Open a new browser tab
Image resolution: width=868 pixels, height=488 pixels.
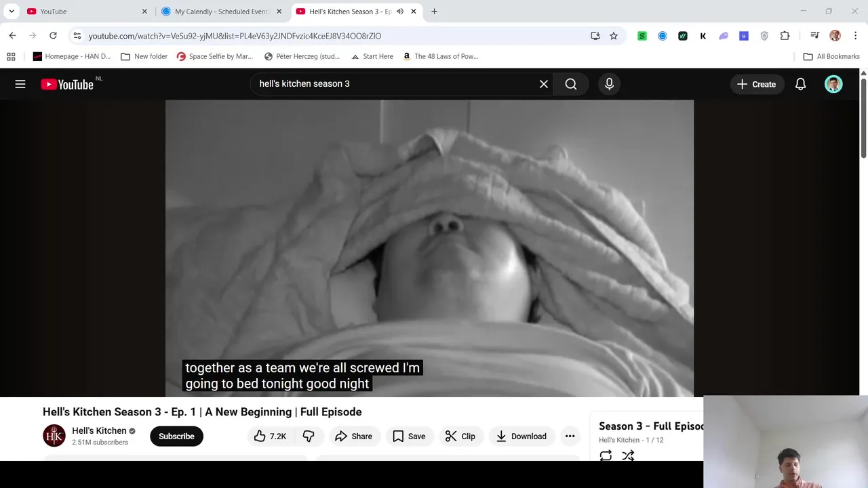pyautogui.click(x=434, y=12)
